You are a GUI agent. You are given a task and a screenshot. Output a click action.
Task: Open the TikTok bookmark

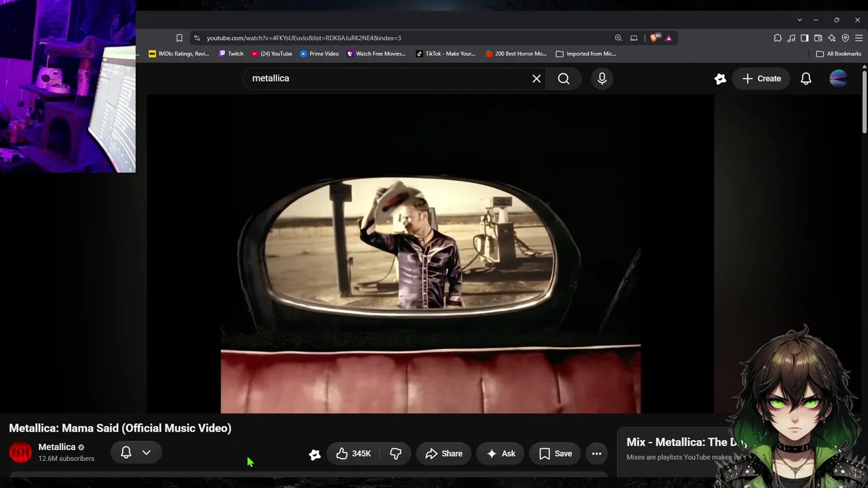pos(446,54)
